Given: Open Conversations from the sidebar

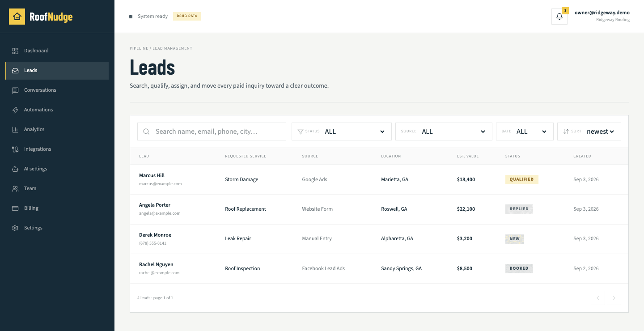Looking at the screenshot, I should [57, 90].
